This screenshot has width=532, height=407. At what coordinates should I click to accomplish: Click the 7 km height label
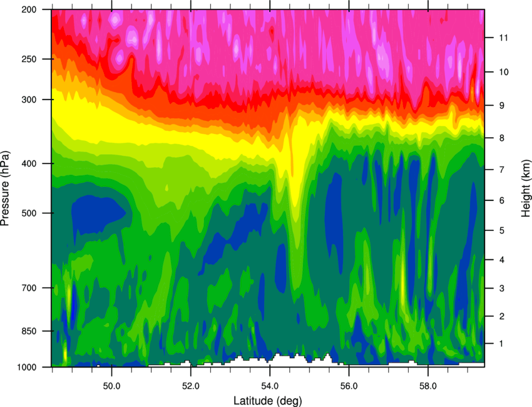(502, 170)
